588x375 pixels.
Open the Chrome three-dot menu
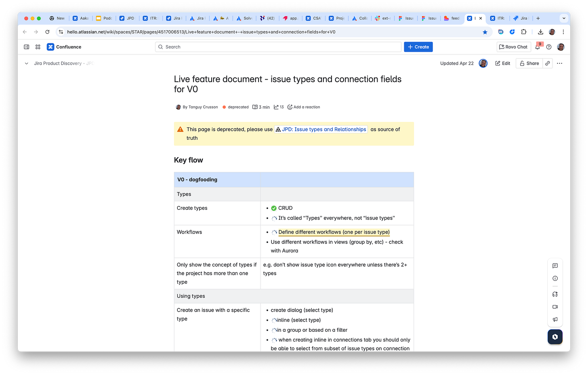pyautogui.click(x=563, y=32)
